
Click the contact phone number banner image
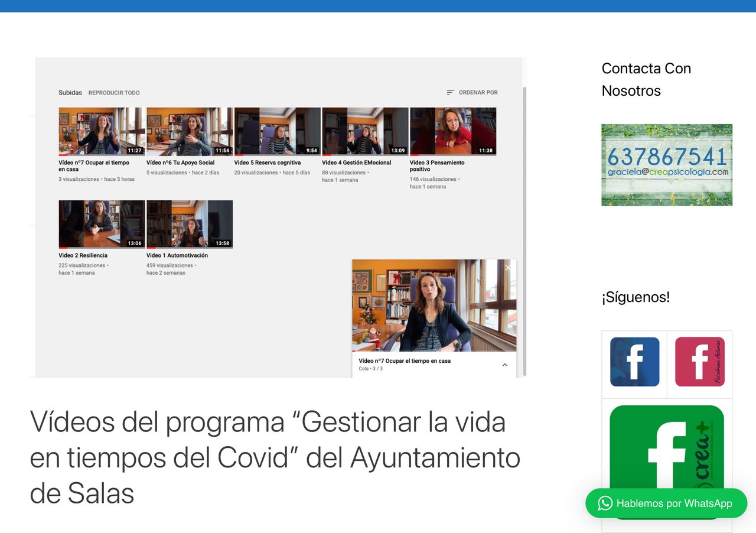point(666,165)
